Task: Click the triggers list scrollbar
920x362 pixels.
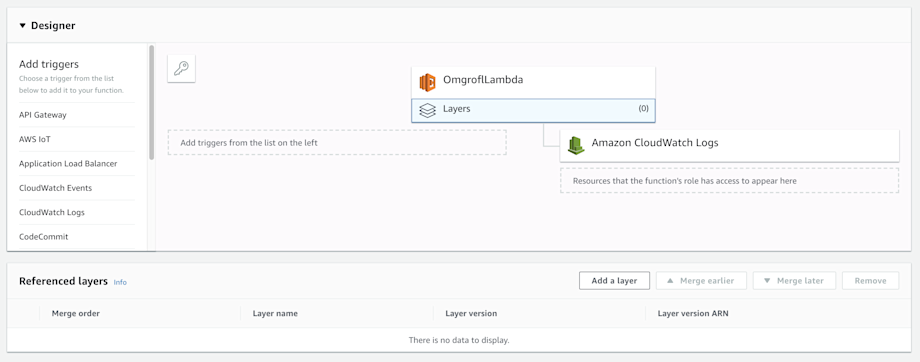Action: click(x=151, y=103)
